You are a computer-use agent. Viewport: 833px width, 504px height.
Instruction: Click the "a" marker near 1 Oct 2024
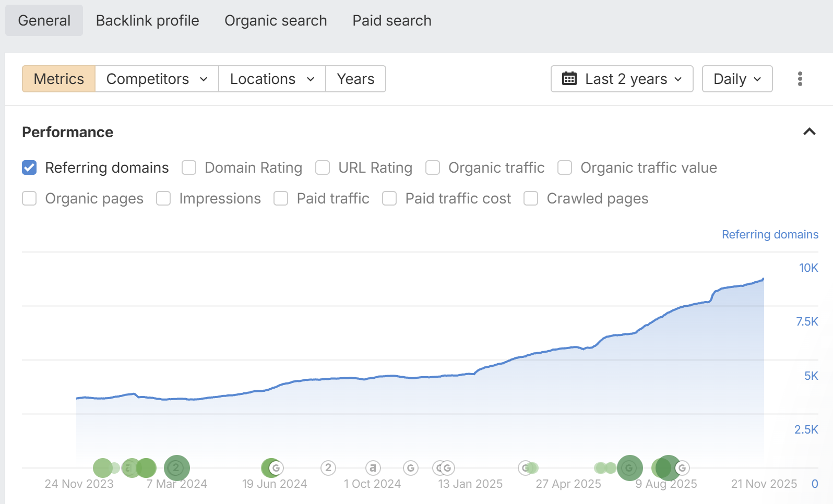373,468
